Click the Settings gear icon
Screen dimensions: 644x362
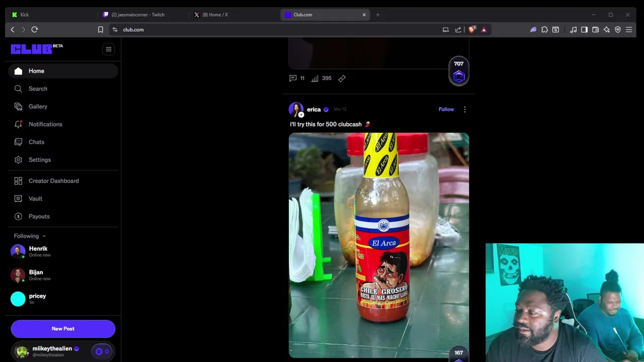pos(18,160)
